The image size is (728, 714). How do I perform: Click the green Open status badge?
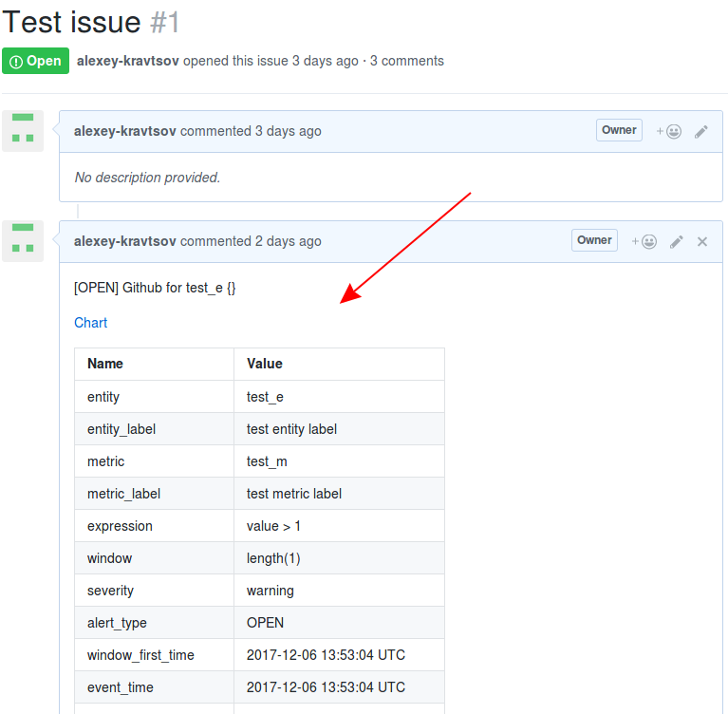[36, 61]
